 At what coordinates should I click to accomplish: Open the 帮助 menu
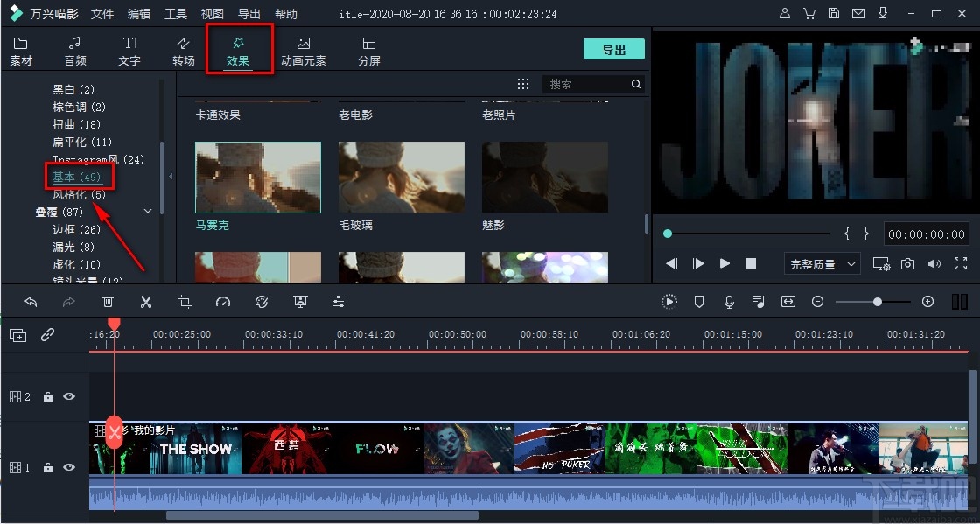287,13
